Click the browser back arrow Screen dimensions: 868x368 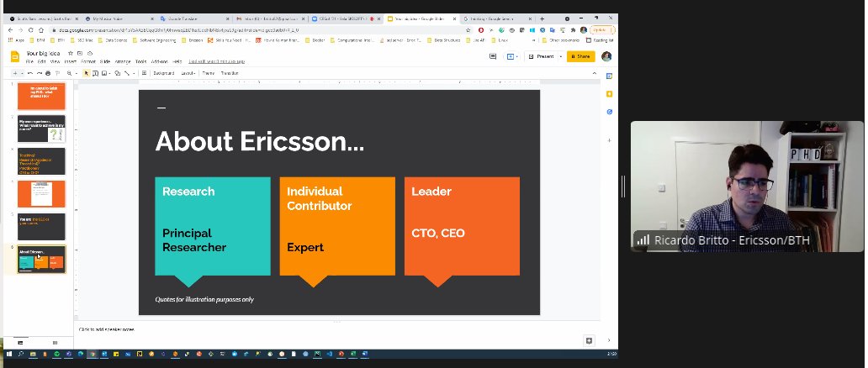coord(11,30)
